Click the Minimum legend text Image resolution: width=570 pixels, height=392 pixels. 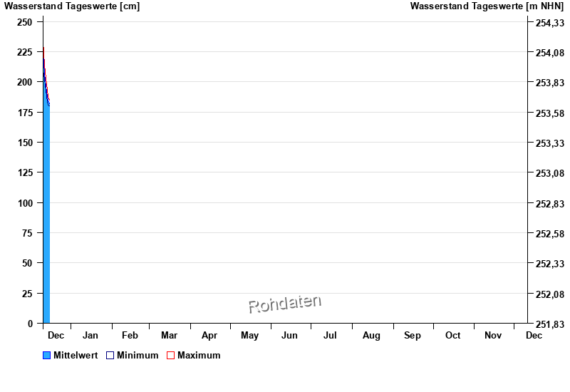(x=138, y=356)
